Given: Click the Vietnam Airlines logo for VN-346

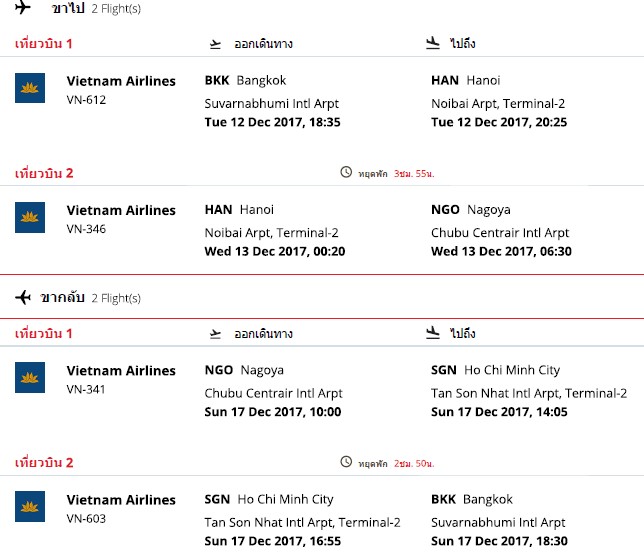Looking at the screenshot, I should pyautogui.click(x=30, y=217).
